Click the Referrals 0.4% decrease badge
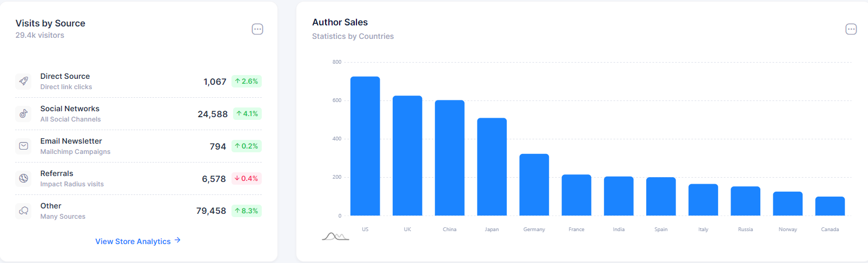The height and width of the screenshot is (263, 868). click(x=247, y=178)
